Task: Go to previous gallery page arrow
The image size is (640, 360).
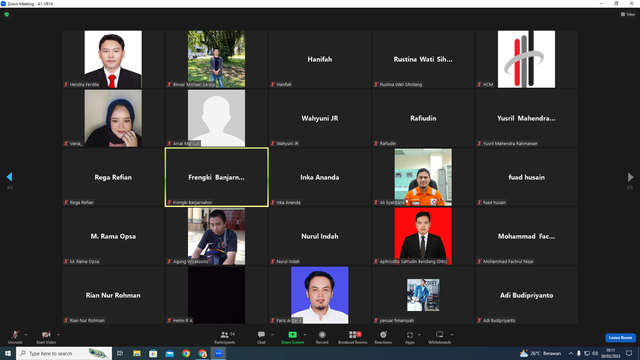Action: 9,177
